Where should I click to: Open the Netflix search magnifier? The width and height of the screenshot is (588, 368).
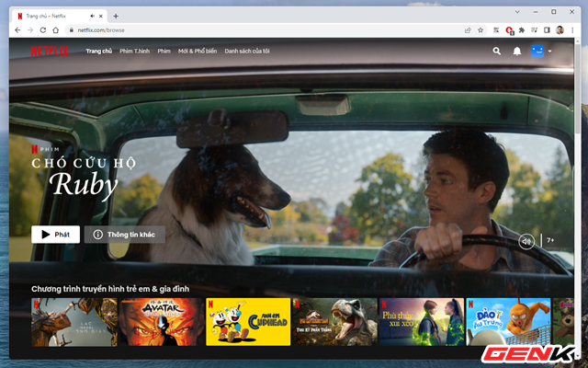(x=496, y=52)
